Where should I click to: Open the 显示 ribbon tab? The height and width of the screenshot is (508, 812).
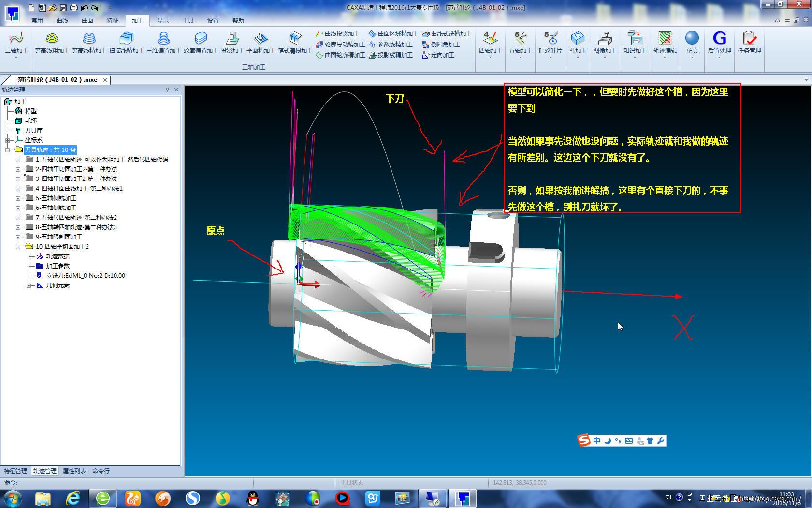(x=163, y=20)
